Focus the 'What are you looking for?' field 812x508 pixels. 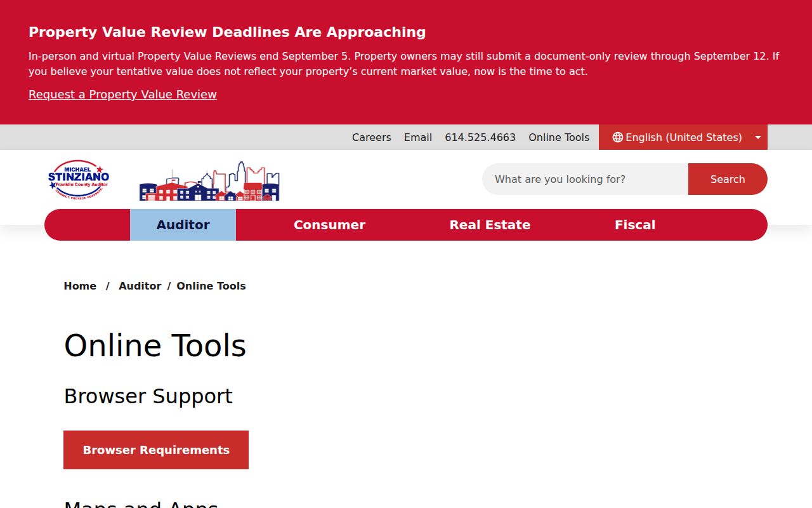click(585, 179)
